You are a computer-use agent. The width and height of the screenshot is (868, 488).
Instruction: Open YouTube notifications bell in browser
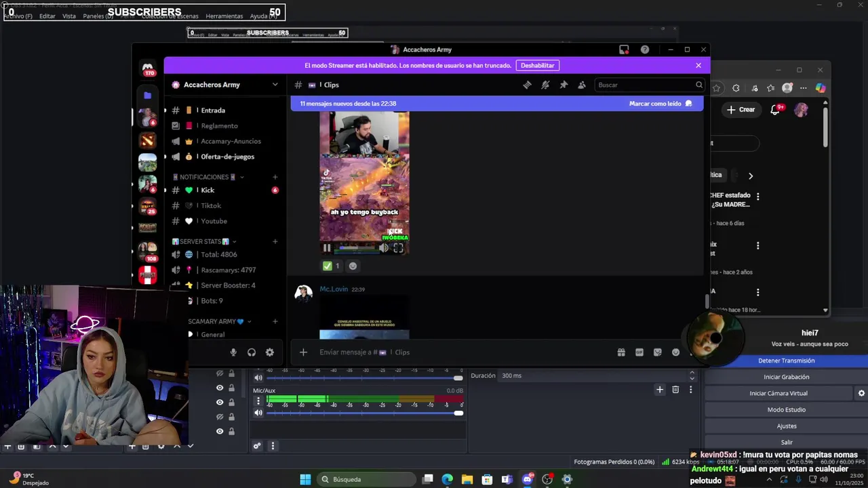775,110
